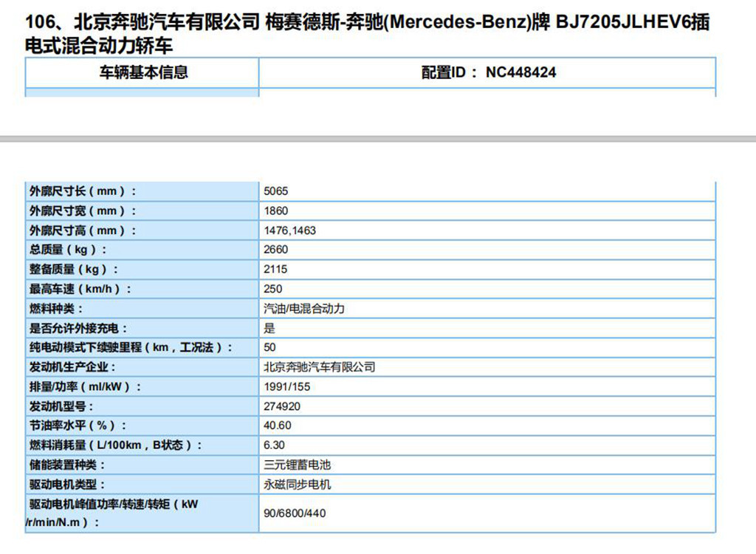Select the label '驱动电机类型：'

[x=67, y=485]
